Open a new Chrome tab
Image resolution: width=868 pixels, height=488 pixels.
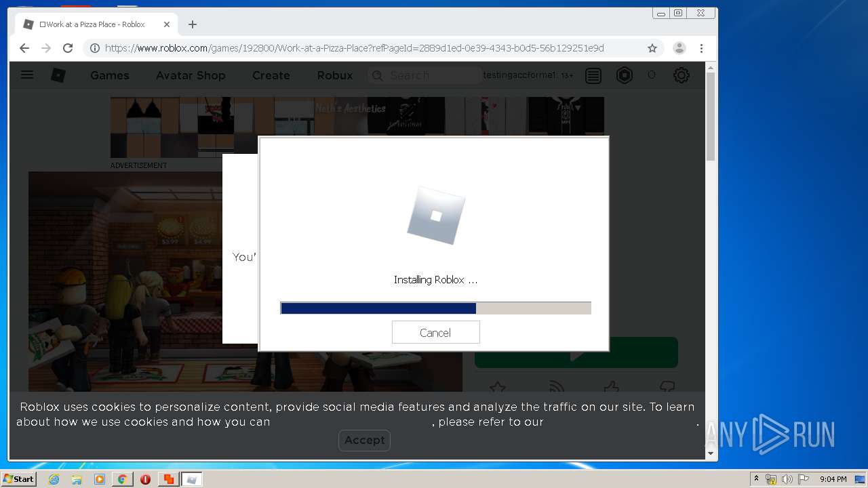(193, 24)
